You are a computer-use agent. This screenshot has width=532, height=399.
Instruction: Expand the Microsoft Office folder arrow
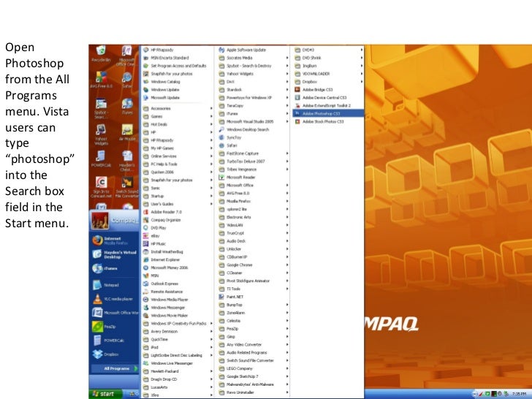click(x=287, y=186)
